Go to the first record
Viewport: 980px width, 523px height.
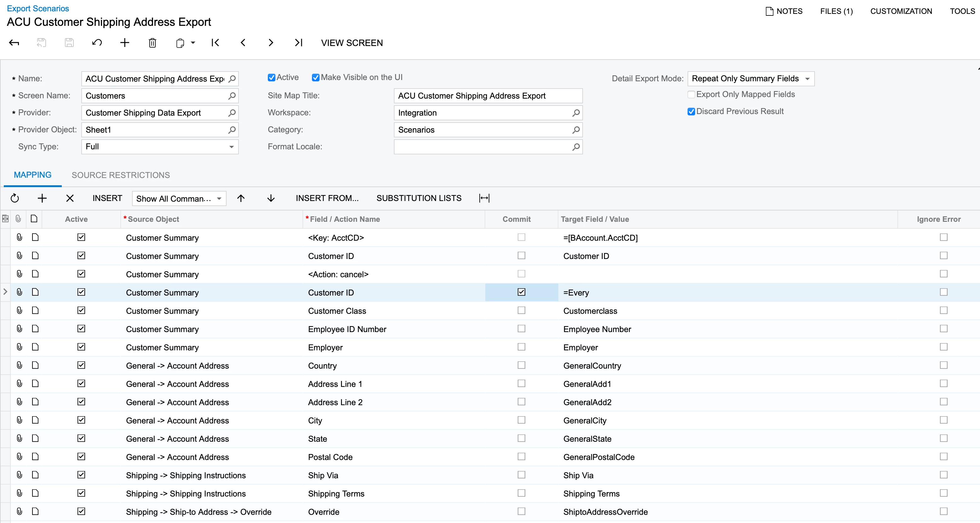[x=215, y=43]
